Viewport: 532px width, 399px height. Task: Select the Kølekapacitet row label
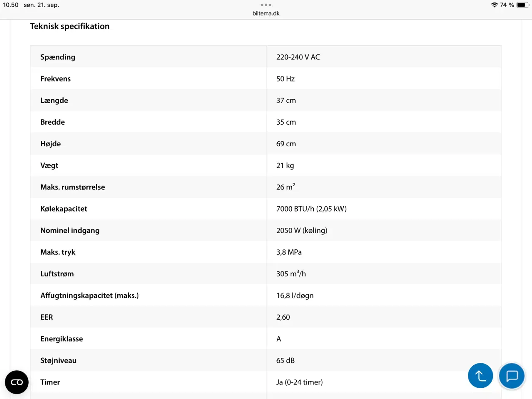tap(64, 209)
